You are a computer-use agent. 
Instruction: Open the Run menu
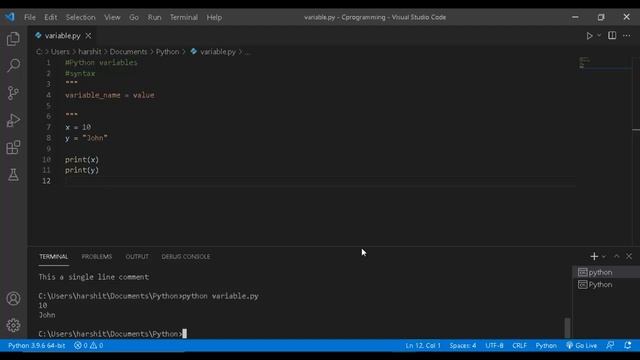(154, 17)
